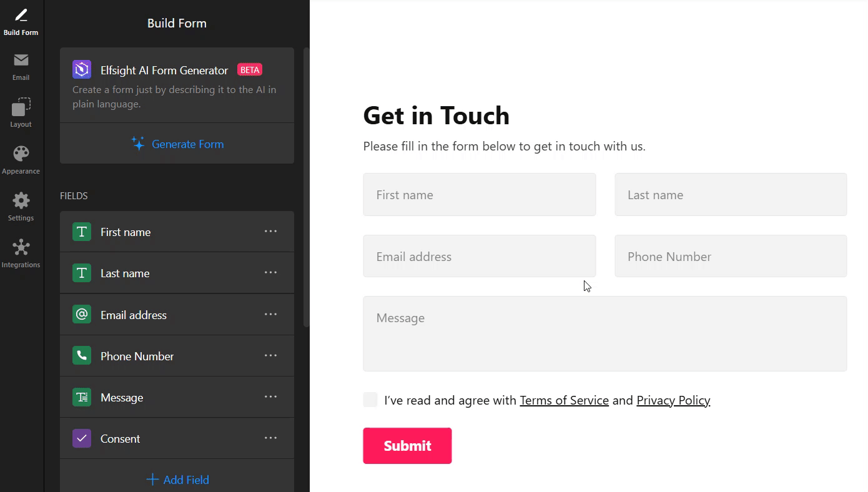Screen dimensions: 868x492
Task: Open the options menu for Message field
Action: click(270, 397)
